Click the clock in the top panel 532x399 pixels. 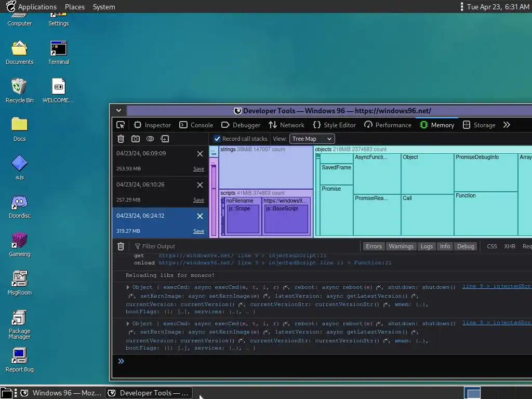(x=498, y=7)
